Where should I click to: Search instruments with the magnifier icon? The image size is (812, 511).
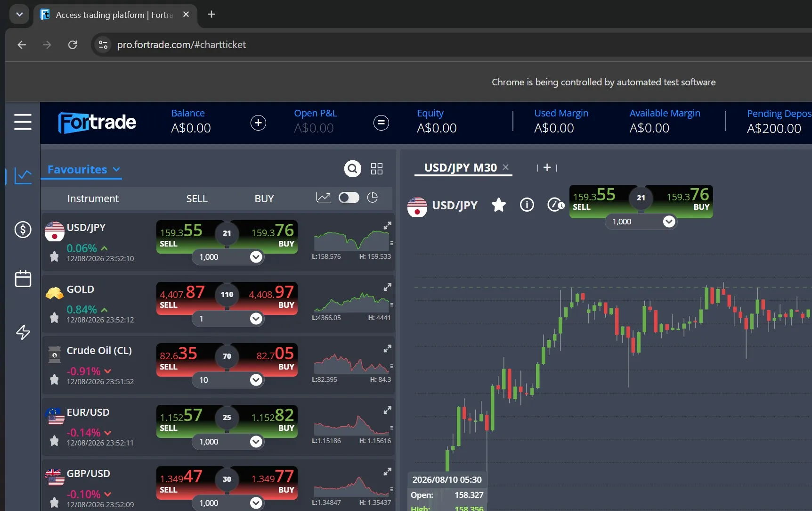pyautogui.click(x=352, y=169)
